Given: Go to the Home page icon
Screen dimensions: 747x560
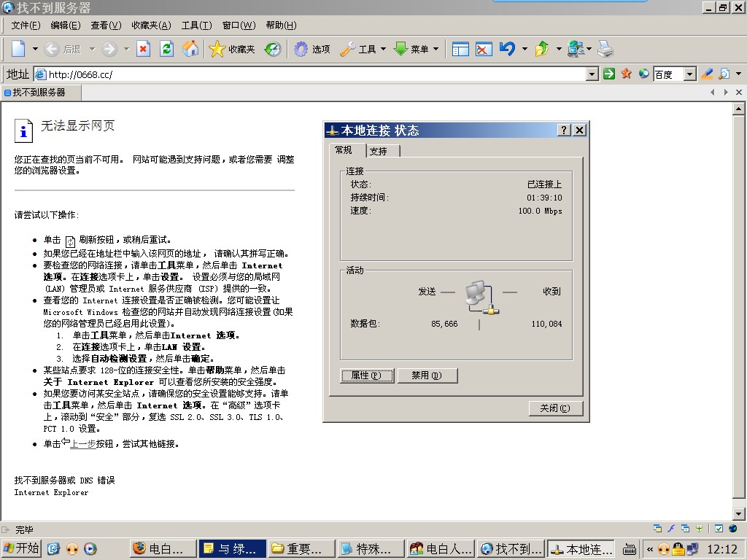Looking at the screenshot, I should 190,49.
